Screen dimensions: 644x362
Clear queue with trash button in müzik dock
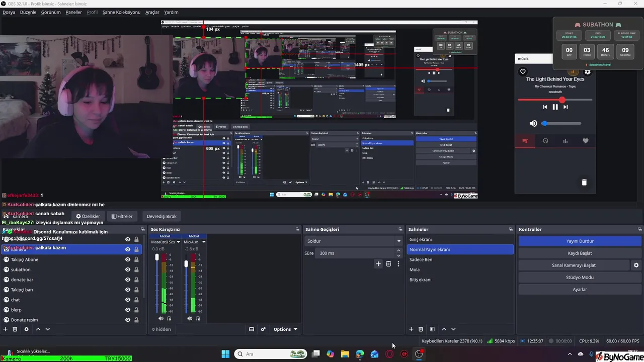point(584,183)
